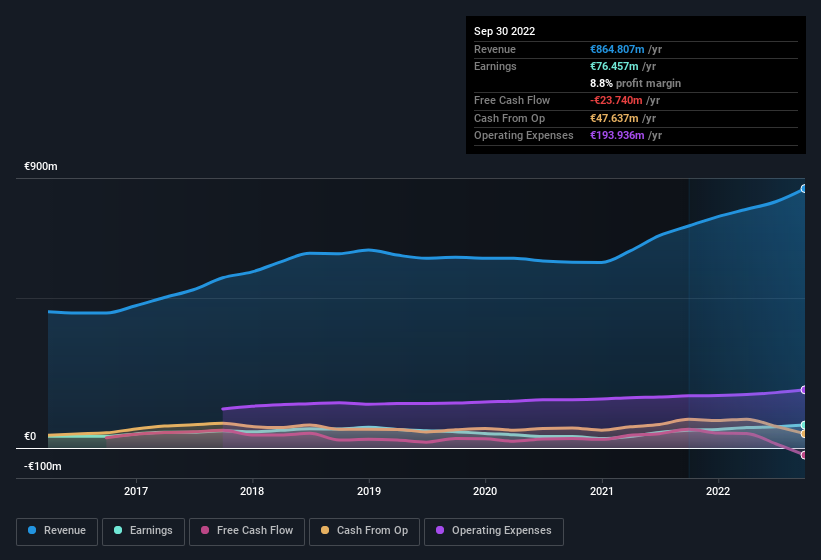Click the Cash From Op label in tooltip
Screen dimensions: 821x560
click(509, 118)
